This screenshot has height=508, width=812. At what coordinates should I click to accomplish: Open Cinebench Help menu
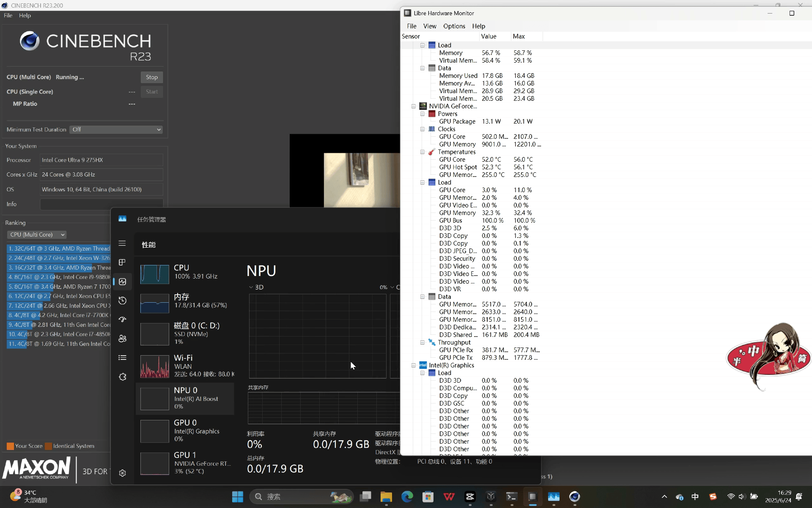coord(25,15)
